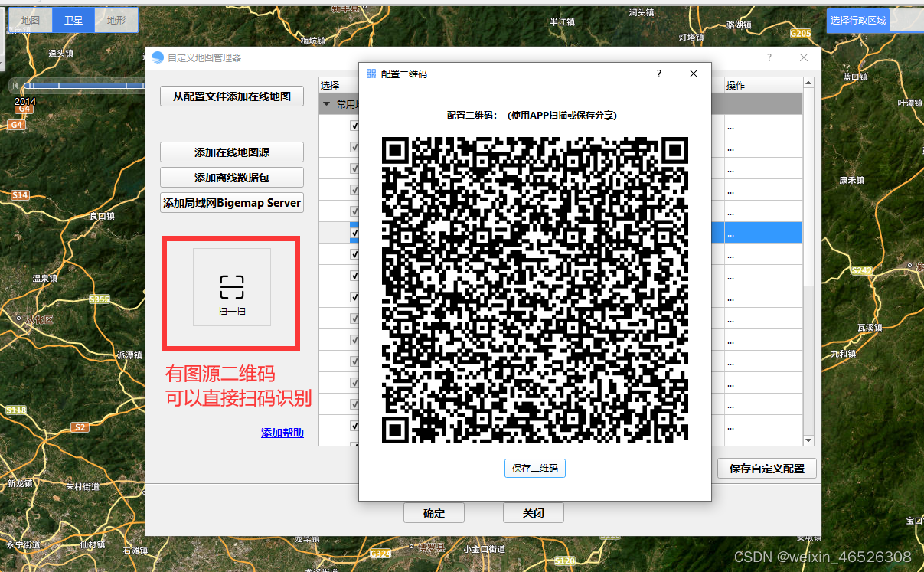Click the help question mark of 自定义地图管理器 window

click(x=769, y=57)
